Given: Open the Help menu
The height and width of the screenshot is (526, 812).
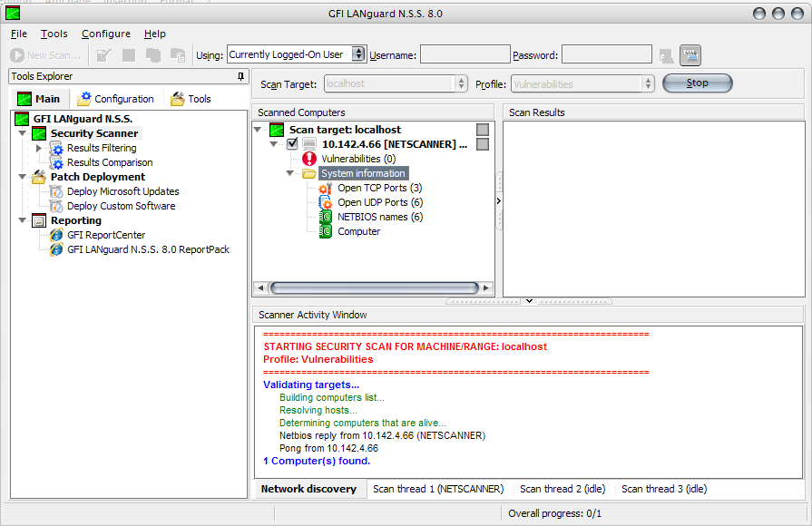Looking at the screenshot, I should (155, 34).
